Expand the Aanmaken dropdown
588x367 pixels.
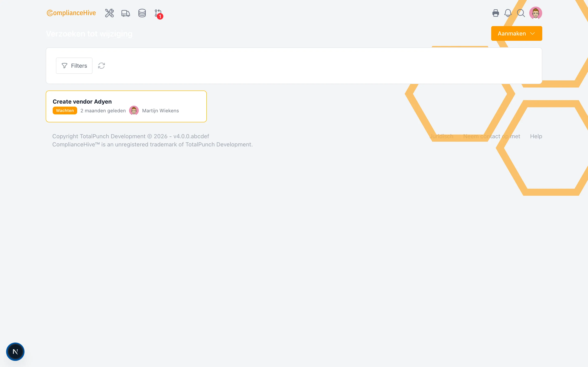(x=517, y=33)
